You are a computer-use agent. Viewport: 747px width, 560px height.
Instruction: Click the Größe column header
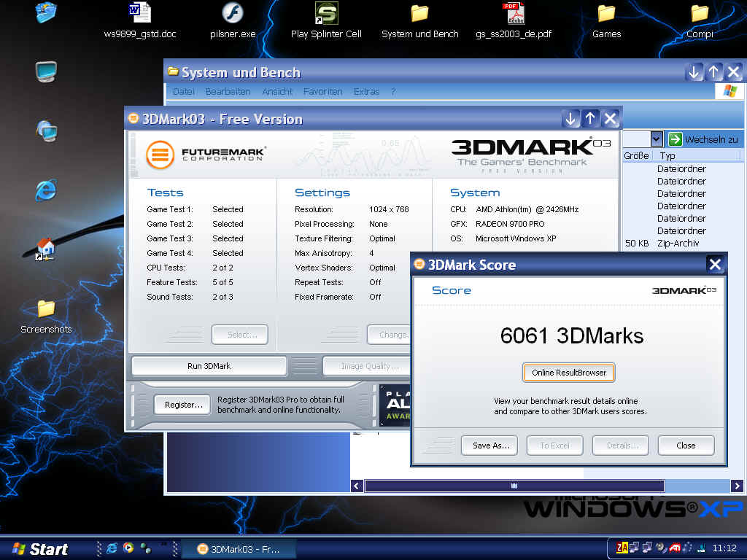pyautogui.click(x=636, y=156)
